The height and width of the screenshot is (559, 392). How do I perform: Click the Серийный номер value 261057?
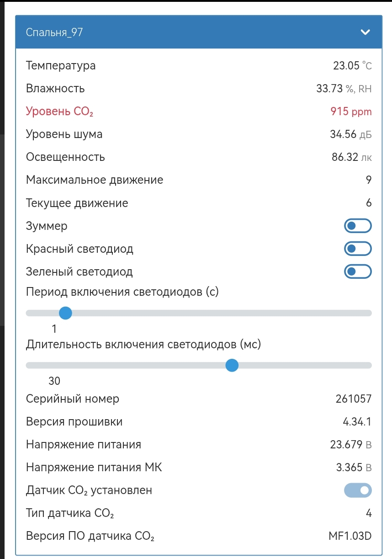pos(353,399)
